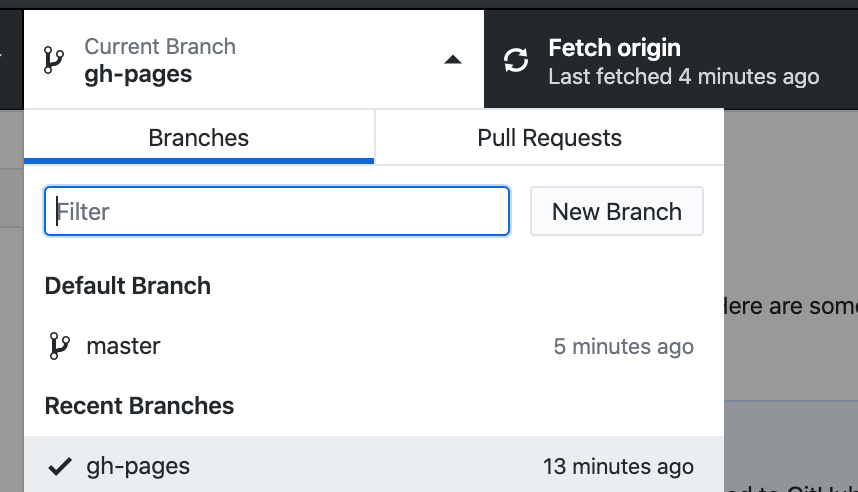Click the Current Branch label in the toolbar
The height and width of the screenshot is (492, 858).
160,47
